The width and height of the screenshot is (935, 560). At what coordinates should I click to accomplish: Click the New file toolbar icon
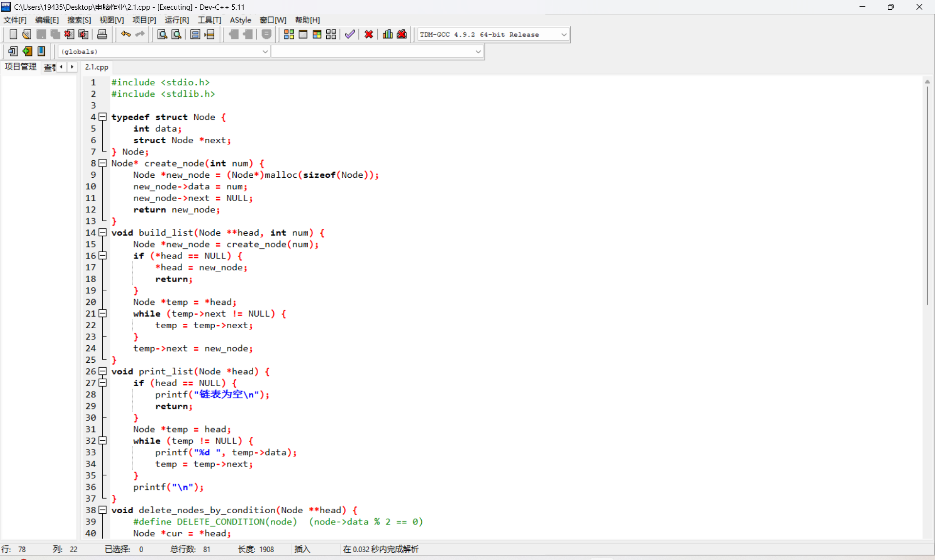tap(13, 35)
